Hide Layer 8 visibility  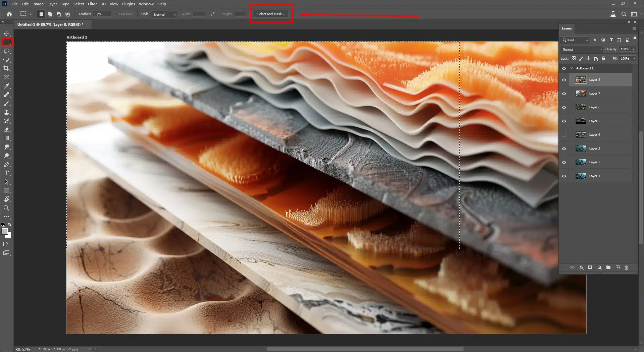[564, 80]
